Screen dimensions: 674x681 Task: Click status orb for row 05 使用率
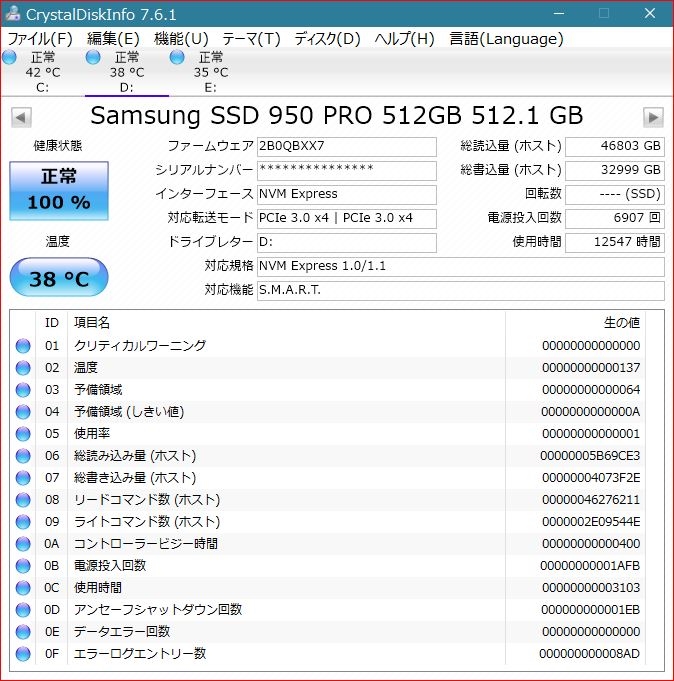23,434
